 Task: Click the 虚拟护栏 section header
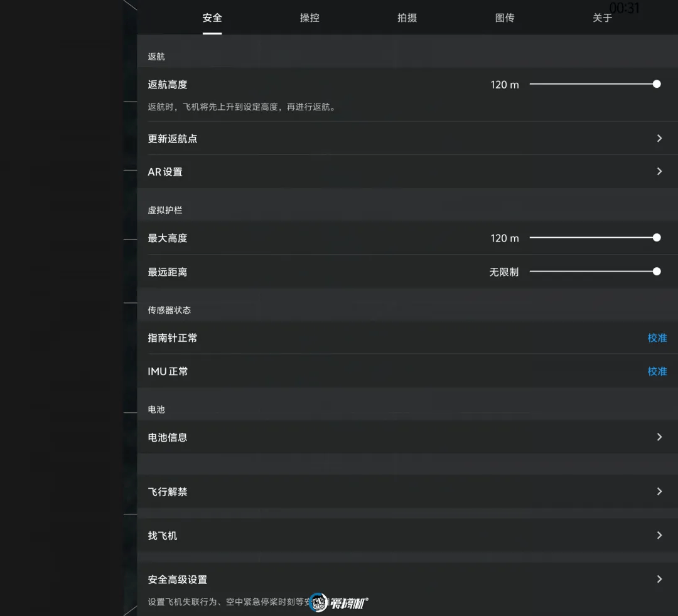tap(164, 210)
